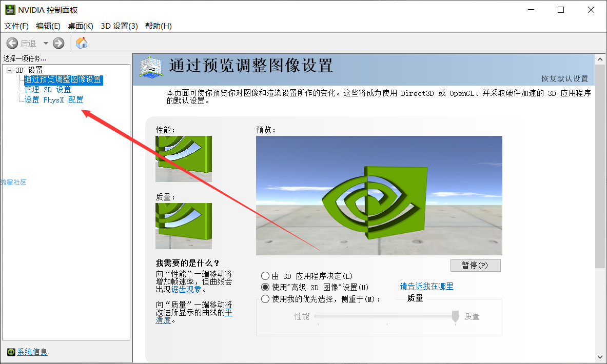607x364 pixels.
Task: Open the 桌面(K) menu
Action: (80, 26)
